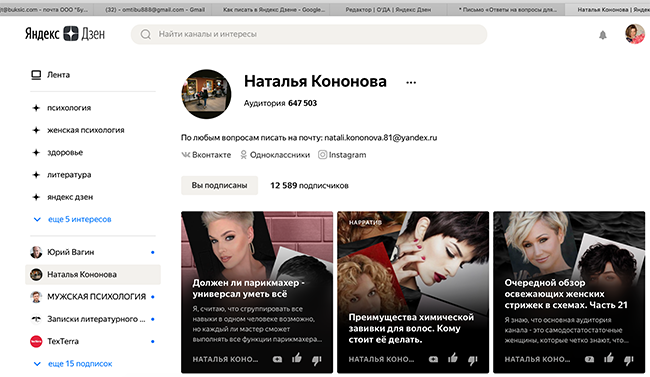
Task: Click the Наталья Кононова channel heading
Action: click(x=315, y=81)
